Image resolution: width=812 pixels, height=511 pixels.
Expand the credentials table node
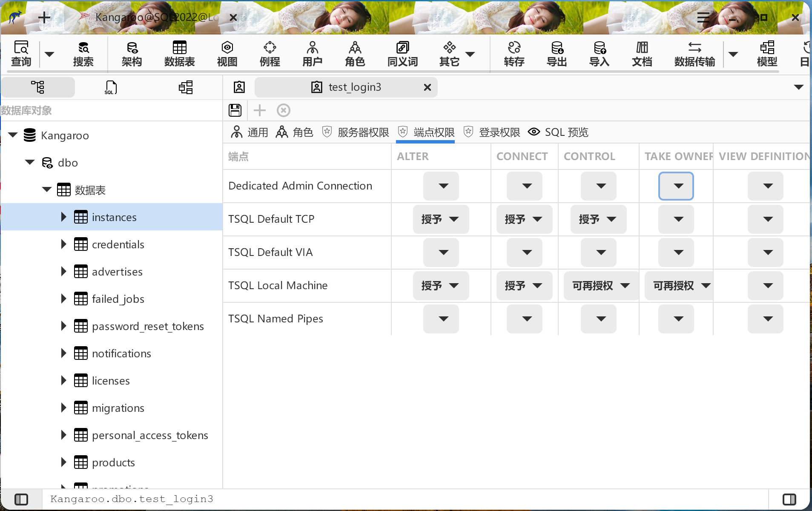click(63, 244)
